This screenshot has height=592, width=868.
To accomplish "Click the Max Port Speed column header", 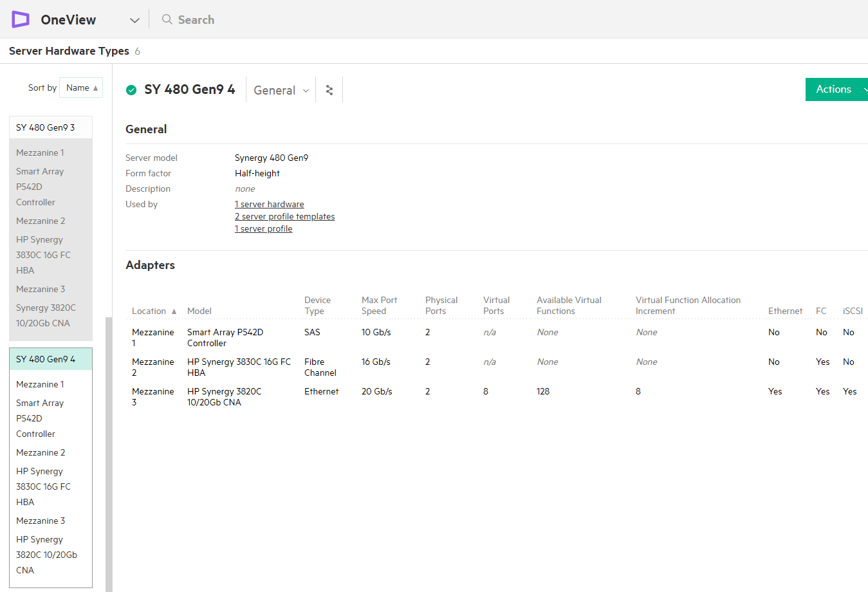I will [380, 306].
